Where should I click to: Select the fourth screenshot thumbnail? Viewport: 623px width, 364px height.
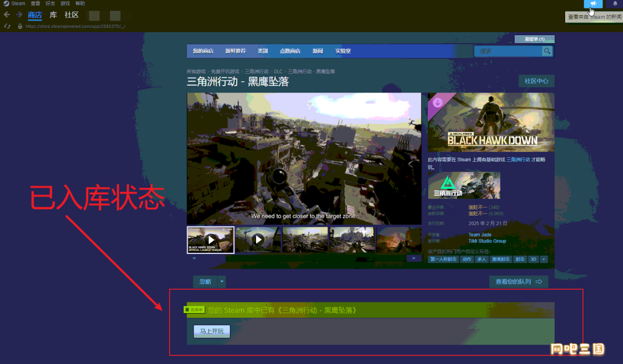pyautogui.click(x=352, y=239)
